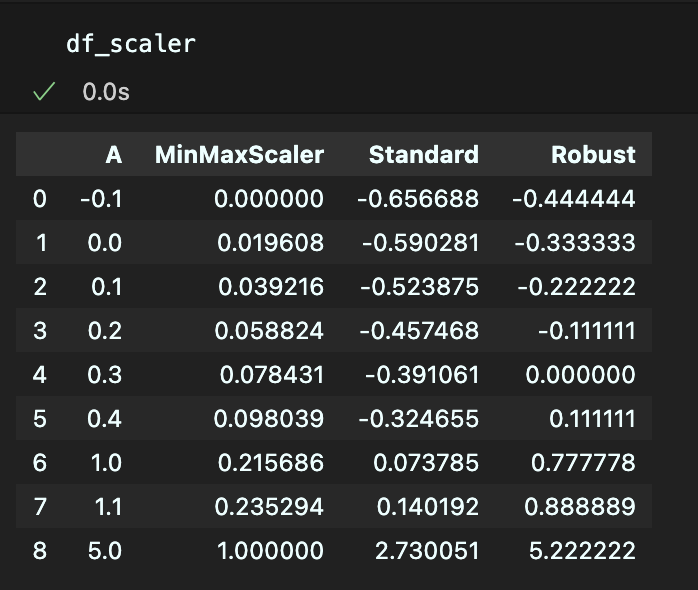The height and width of the screenshot is (590, 698).
Task: Click MinMaxScaler value 0.058824
Action: click(x=269, y=330)
